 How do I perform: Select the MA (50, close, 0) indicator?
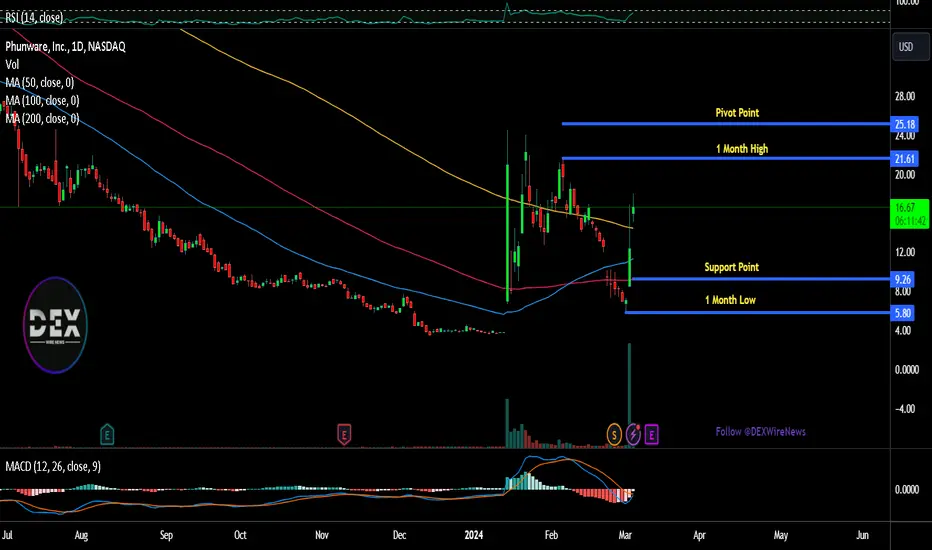tap(40, 83)
